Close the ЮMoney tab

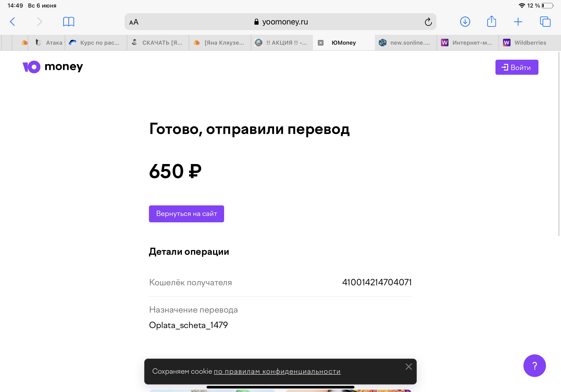pyautogui.click(x=321, y=43)
